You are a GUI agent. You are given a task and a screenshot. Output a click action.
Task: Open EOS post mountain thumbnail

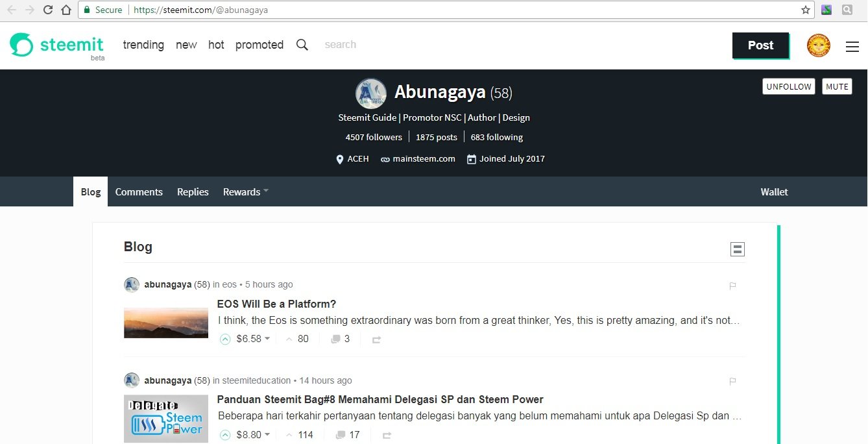(166, 323)
